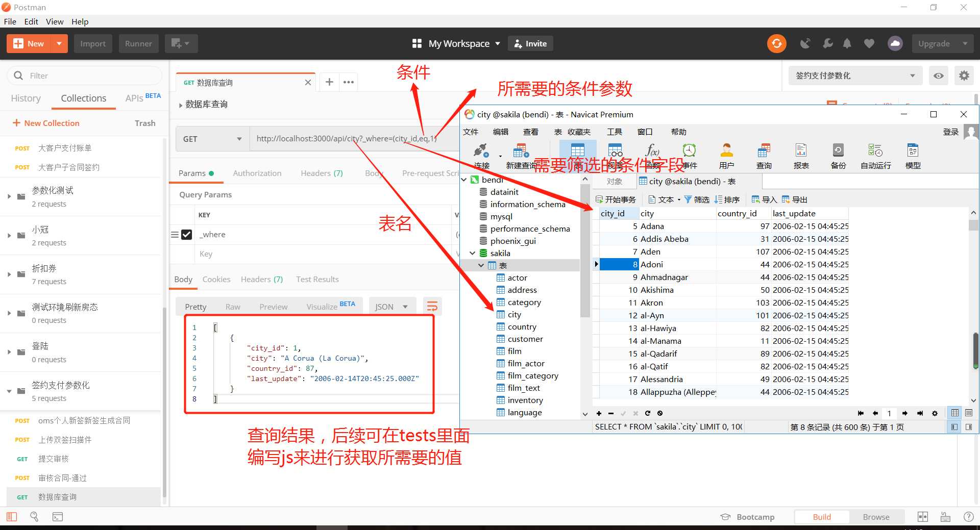
Task: Click the two-pane layout icon bottom right
Action: [923, 517]
